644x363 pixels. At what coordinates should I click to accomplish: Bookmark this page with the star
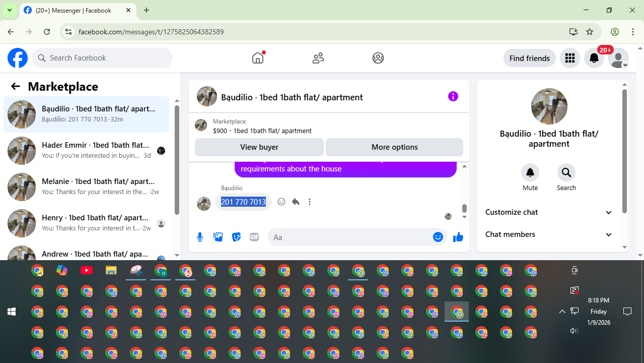(x=590, y=32)
